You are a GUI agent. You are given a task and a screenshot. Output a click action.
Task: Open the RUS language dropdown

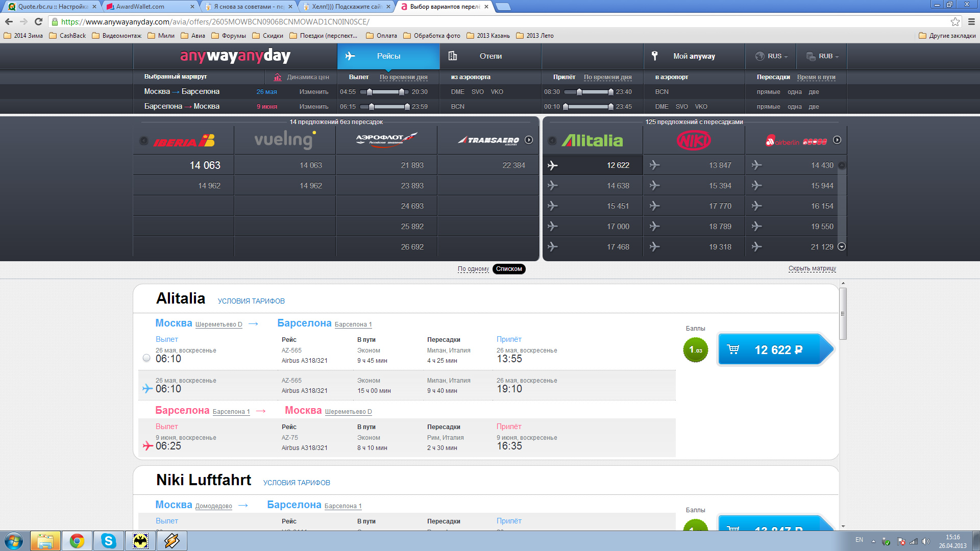tap(775, 56)
